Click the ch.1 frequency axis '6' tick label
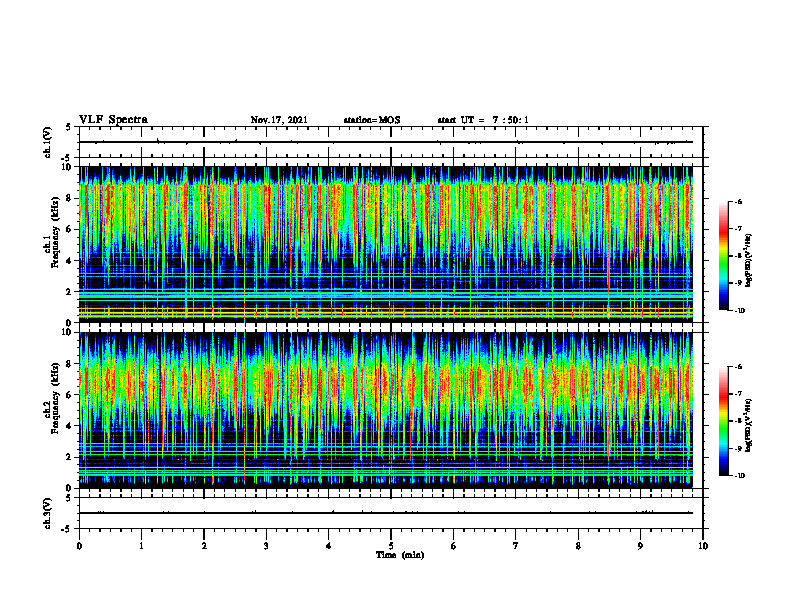Image resolution: width=792 pixels, height=612 pixels. (x=71, y=230)
